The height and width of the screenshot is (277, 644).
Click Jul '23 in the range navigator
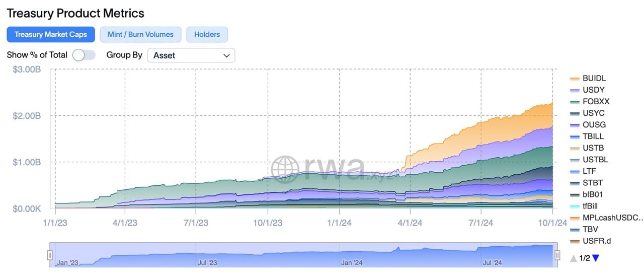[x=207, y=262]
